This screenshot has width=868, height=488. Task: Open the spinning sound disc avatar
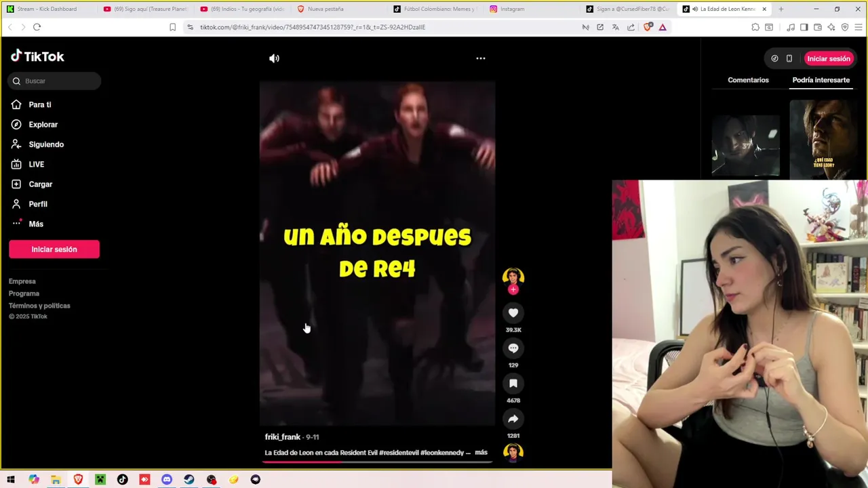[x=513, y=452]
